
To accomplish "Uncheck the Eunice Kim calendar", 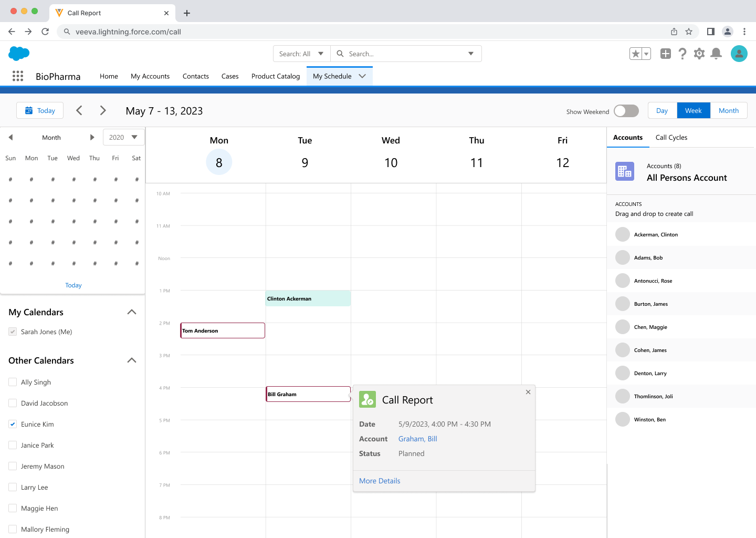I will click(13, 424).
